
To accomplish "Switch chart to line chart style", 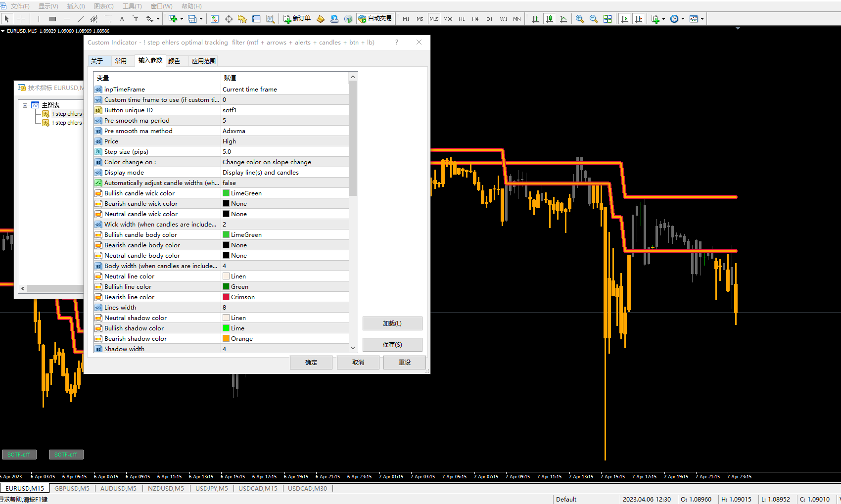I will click(563, 19).
